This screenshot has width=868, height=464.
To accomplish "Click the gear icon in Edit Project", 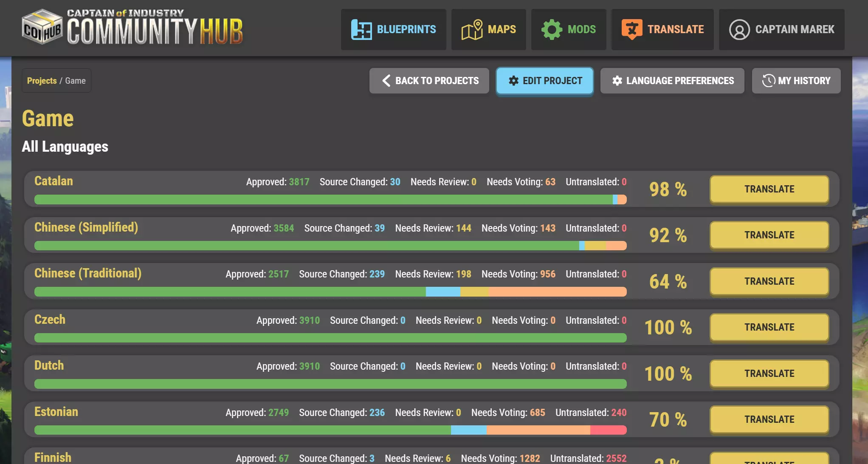I will click(513, 81).
